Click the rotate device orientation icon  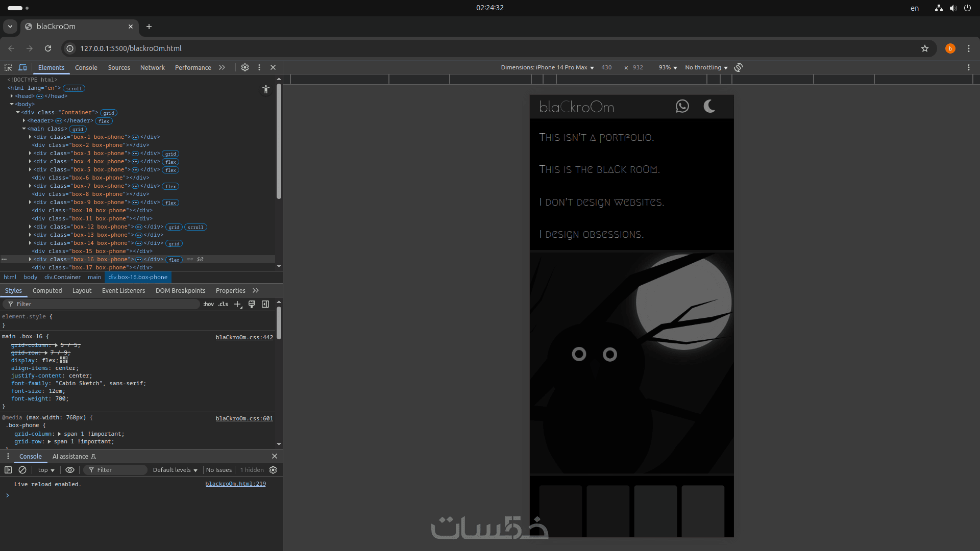coord(739,67)
